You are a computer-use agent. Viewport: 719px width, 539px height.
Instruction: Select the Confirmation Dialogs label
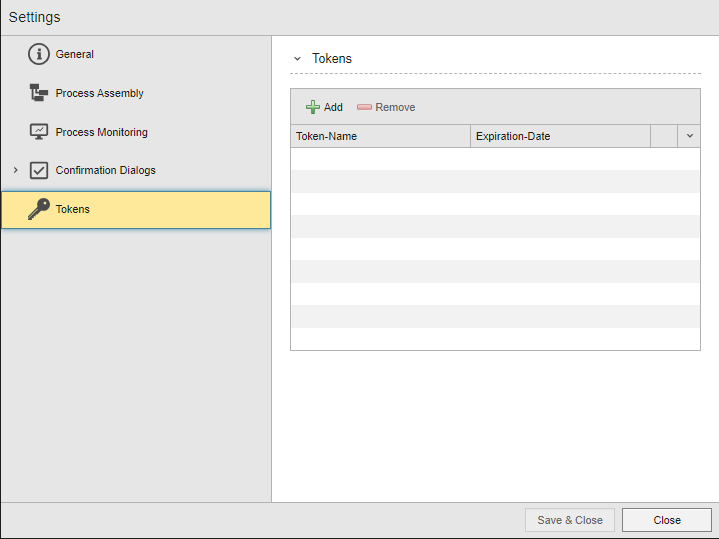(105, 170)
